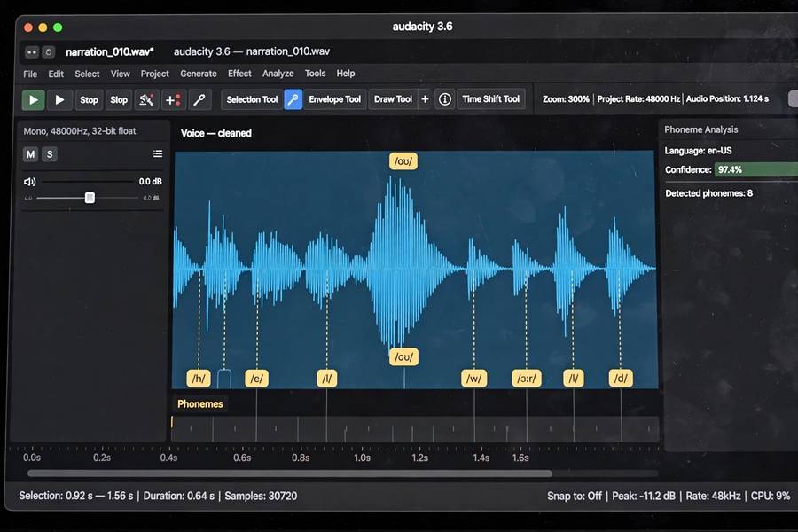This screenshot has height=532, width=798.
Task: Open the Help menu
Action: [346, 74]
